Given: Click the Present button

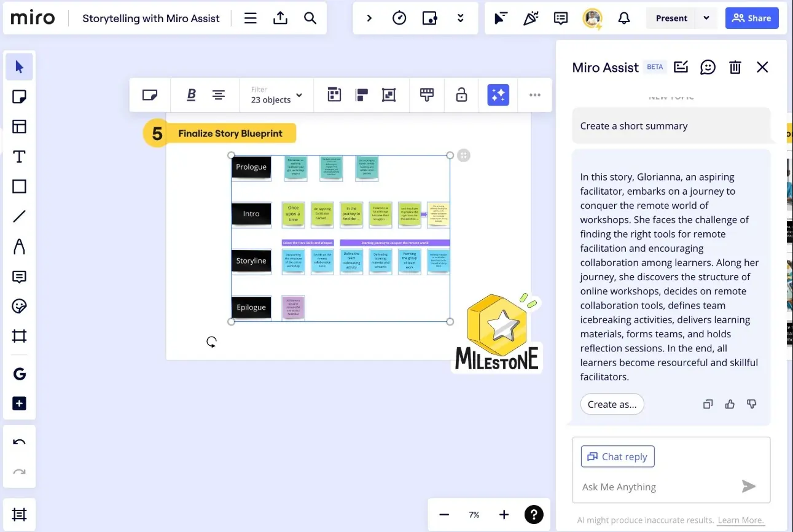Looking at the screenshot, I should (x=671, y=18).
